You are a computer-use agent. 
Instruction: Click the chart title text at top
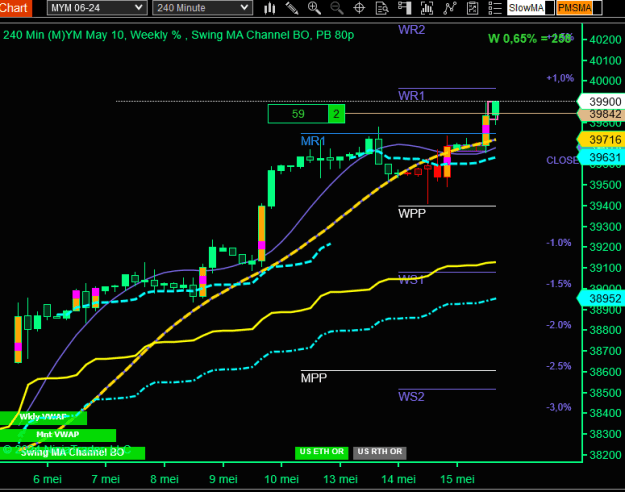179,35
